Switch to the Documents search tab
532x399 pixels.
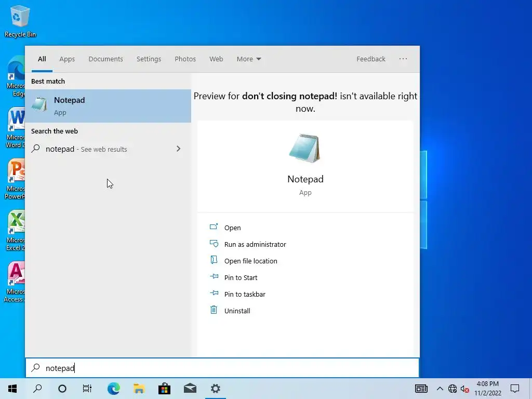[106, 59]
